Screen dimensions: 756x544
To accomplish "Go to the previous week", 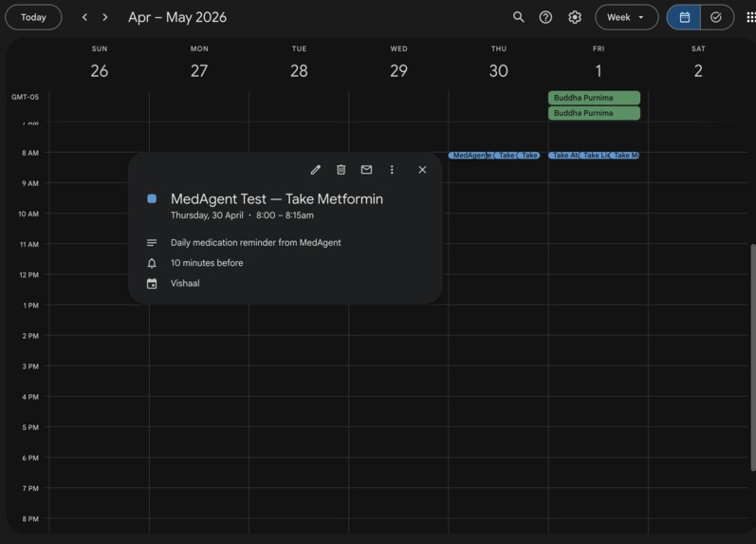I will 84,17.
